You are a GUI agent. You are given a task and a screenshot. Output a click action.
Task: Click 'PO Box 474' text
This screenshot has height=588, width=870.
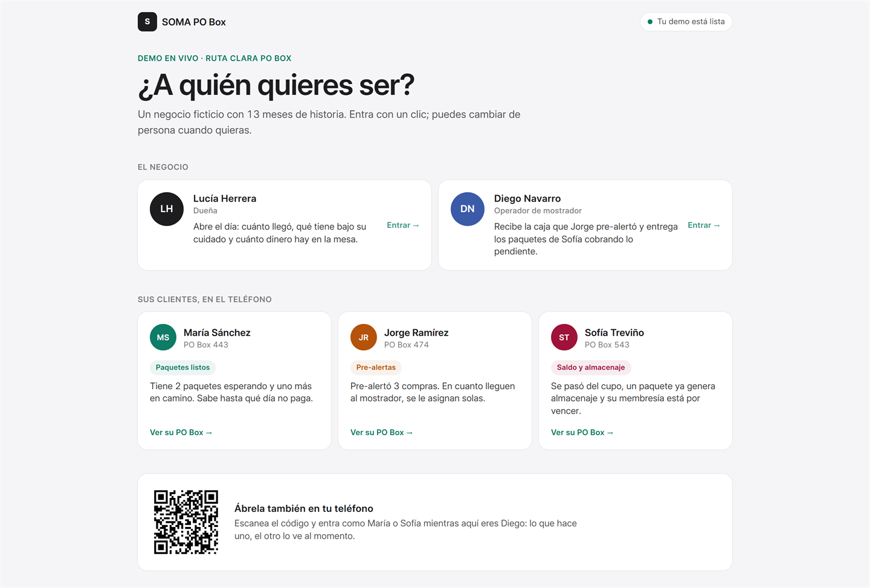[x=407, y=345]
